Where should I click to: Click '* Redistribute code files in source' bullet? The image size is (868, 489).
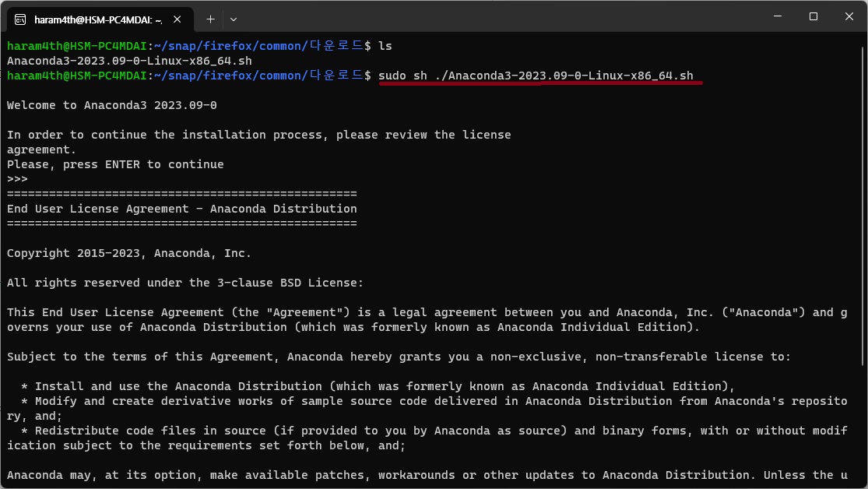click(x=427, y=438)
